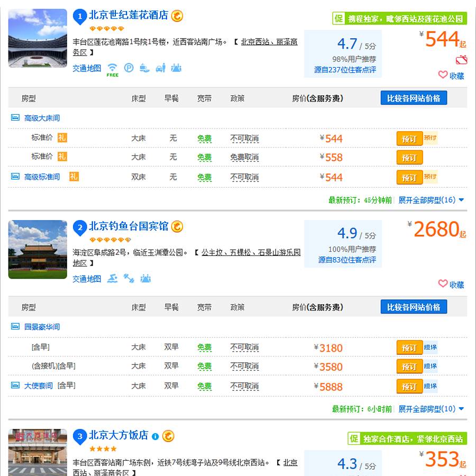
Task: Click the room picture icon beside 大使套间
Action: point(15,385)
